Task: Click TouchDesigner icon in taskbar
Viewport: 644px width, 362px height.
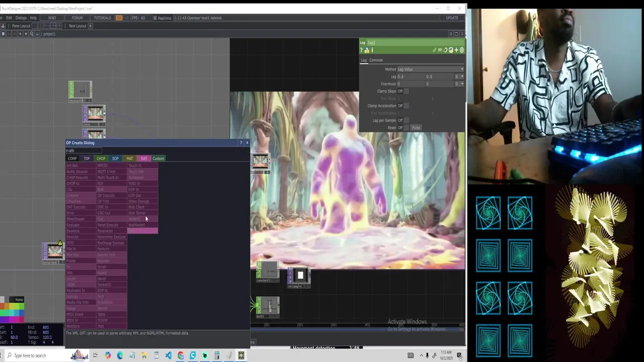Action: tap(241, 355)
